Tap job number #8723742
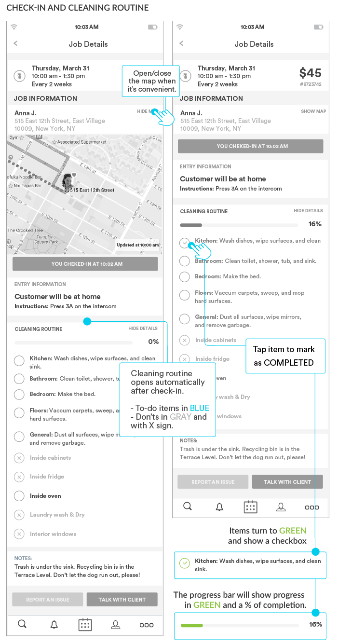Viewport: 338px width, 644px height. (311, 84)
